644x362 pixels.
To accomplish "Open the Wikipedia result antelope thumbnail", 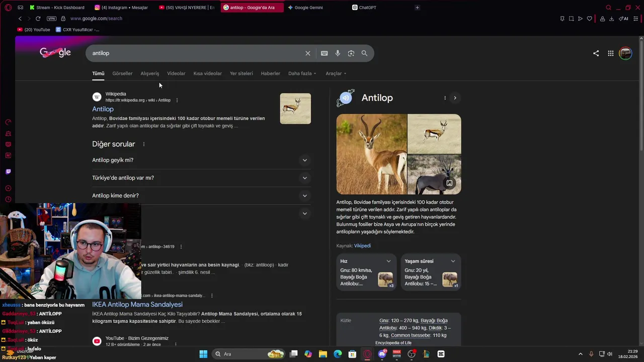I will click(x=295, y=109).
